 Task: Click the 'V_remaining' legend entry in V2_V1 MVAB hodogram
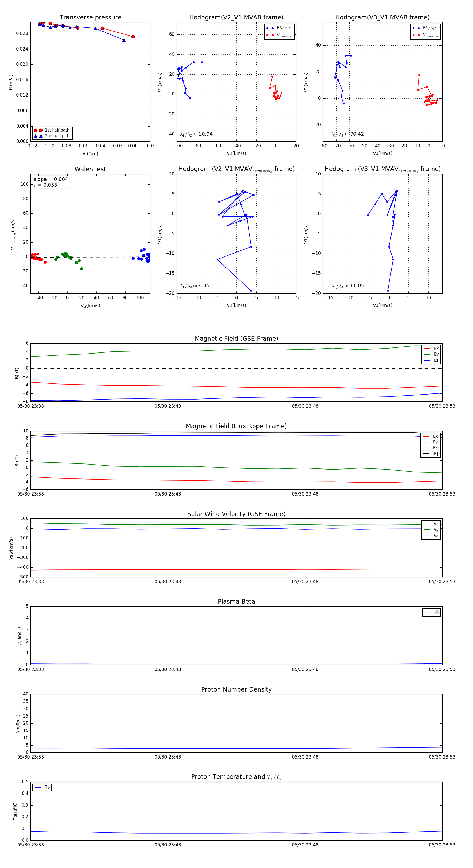tap(279, 35)
